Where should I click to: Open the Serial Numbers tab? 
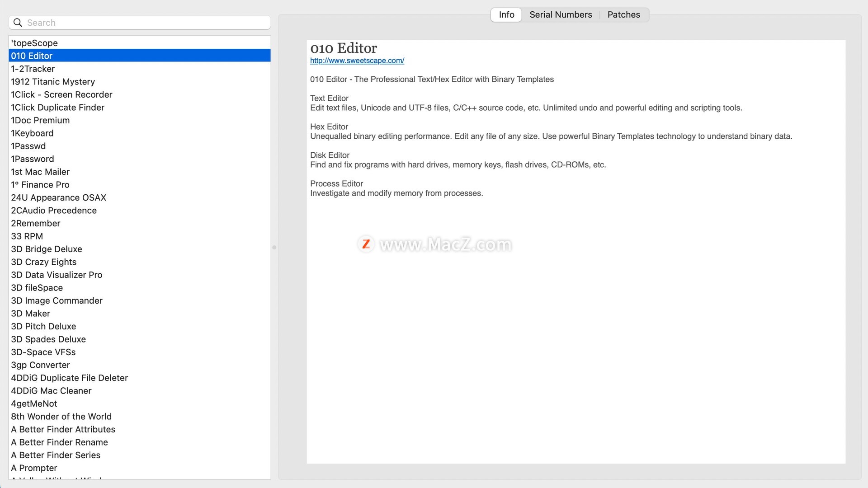pyautogui.click(x=561, y=15)
